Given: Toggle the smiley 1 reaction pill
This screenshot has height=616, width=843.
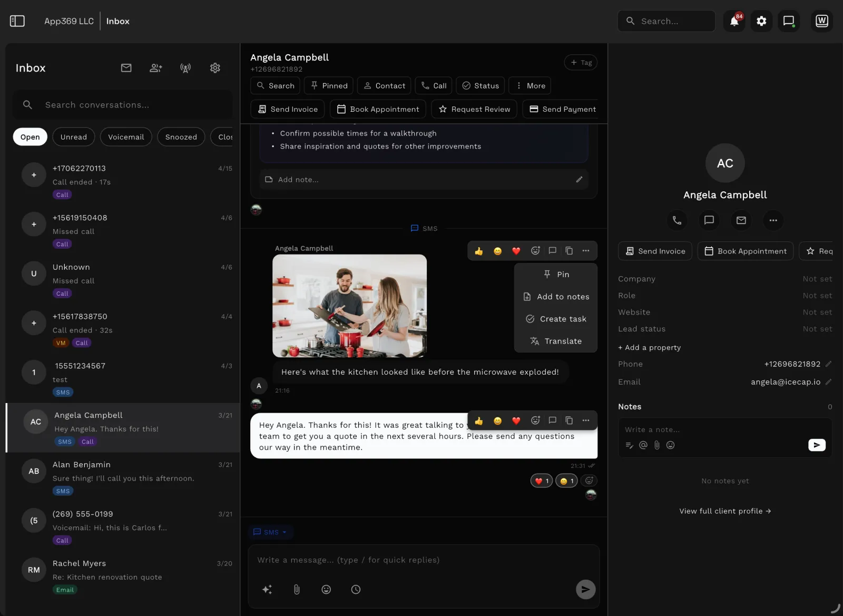Looking at the screenshot, I should [x=566, y=481].
